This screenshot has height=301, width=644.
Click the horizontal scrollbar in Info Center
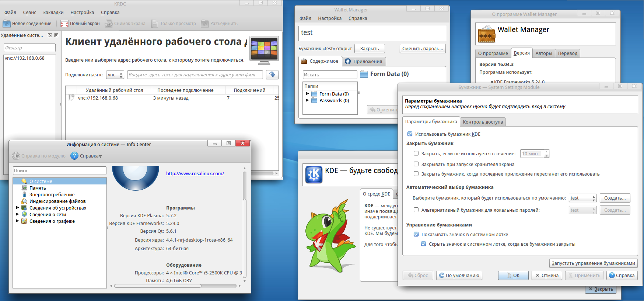coord(175,286)
